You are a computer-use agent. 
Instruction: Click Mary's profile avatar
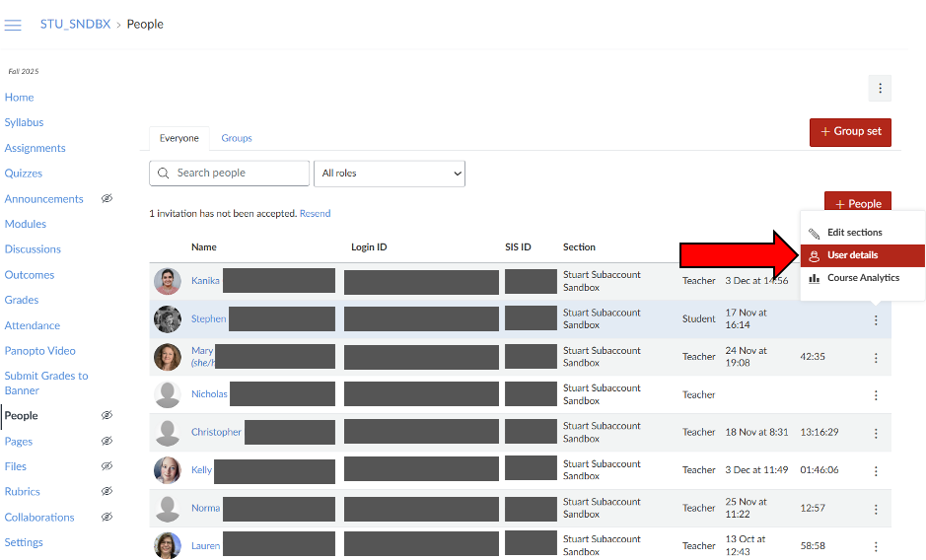coord(168,357)
